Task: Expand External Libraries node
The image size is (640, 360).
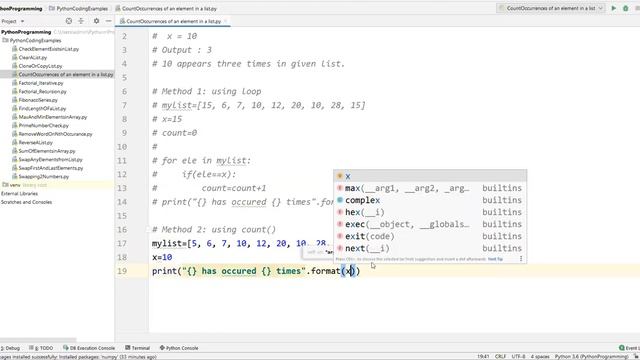Action: pyautogui.click(x=19, y=193)
